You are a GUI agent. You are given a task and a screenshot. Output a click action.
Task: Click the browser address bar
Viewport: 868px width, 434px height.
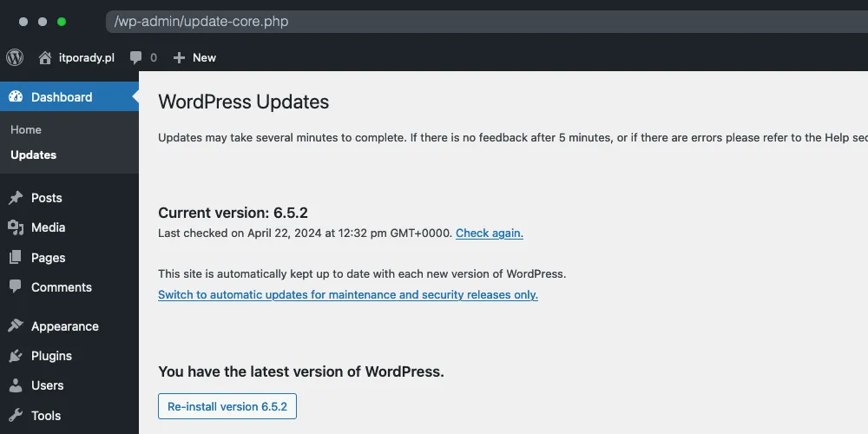coord(487,22)
